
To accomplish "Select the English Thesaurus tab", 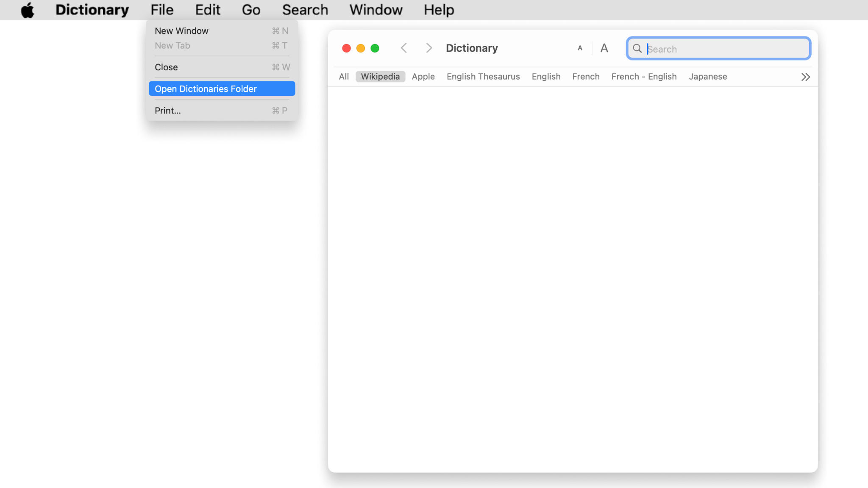I will (483, 77).
